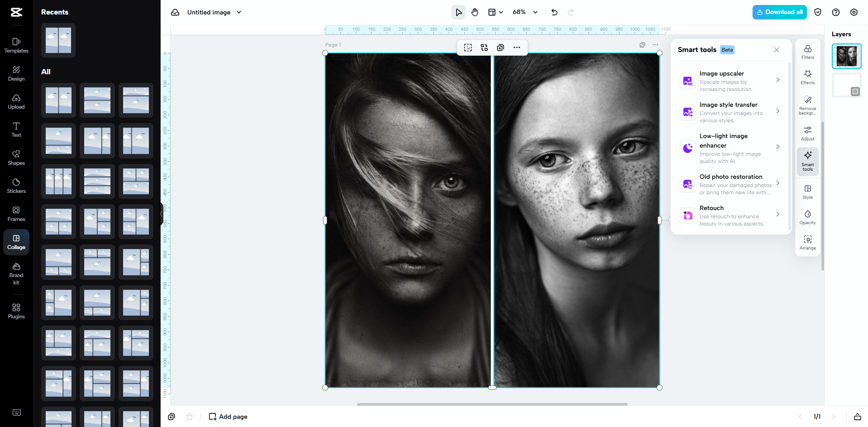Click Add page at the bottom
Image resolution: width=868 pixels, height=427 pixels.
[x=228, y=417]
